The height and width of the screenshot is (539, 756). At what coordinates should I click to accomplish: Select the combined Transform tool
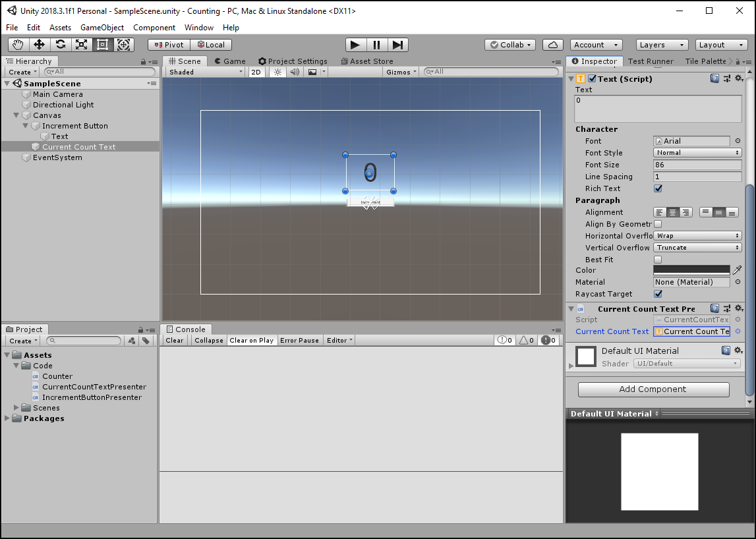click(123, 45)
